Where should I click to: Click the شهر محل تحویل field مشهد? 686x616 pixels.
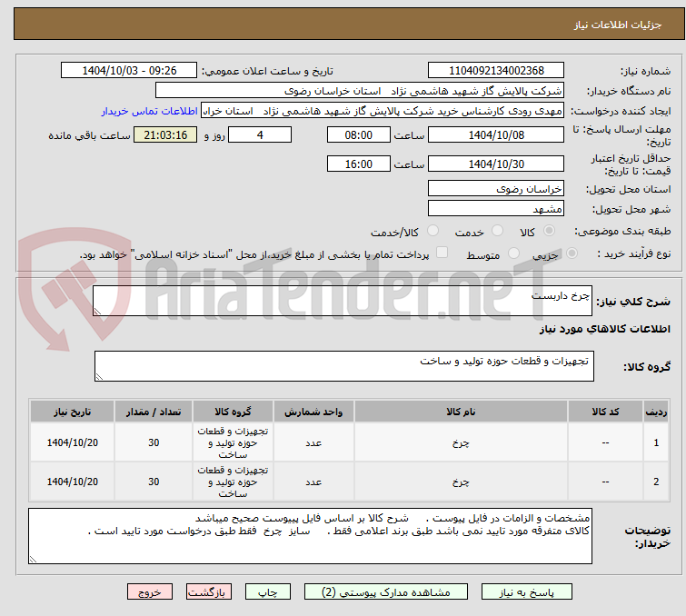[496, 209]
